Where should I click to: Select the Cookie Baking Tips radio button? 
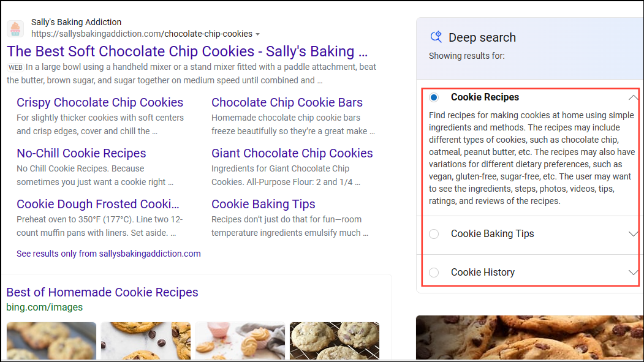pos(434,233)
